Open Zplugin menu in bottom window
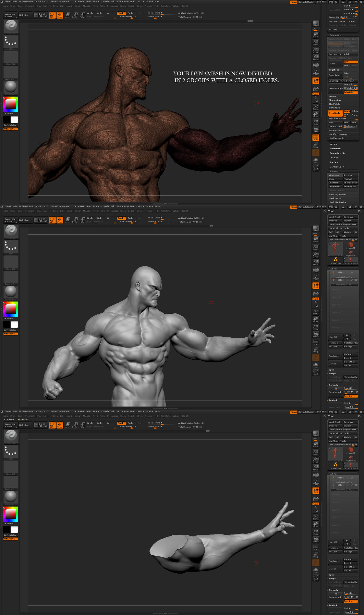The image size is (364, 615). [x=176, y=416]
